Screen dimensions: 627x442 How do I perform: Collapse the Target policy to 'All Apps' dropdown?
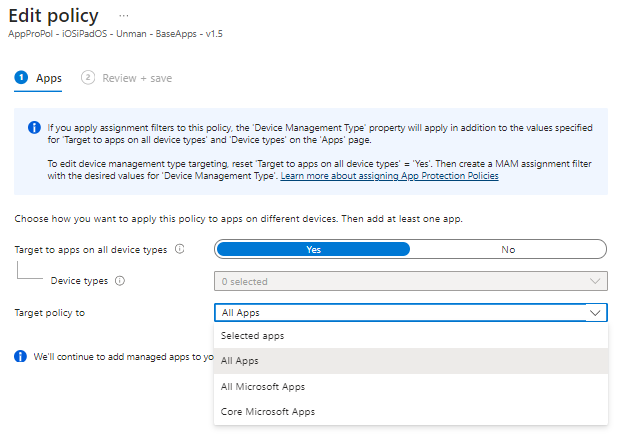coord(411,312)
